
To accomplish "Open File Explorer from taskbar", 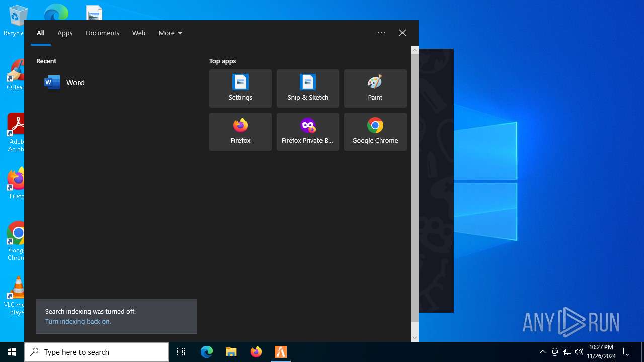I will pyautogui.click(x=231, y=352).
